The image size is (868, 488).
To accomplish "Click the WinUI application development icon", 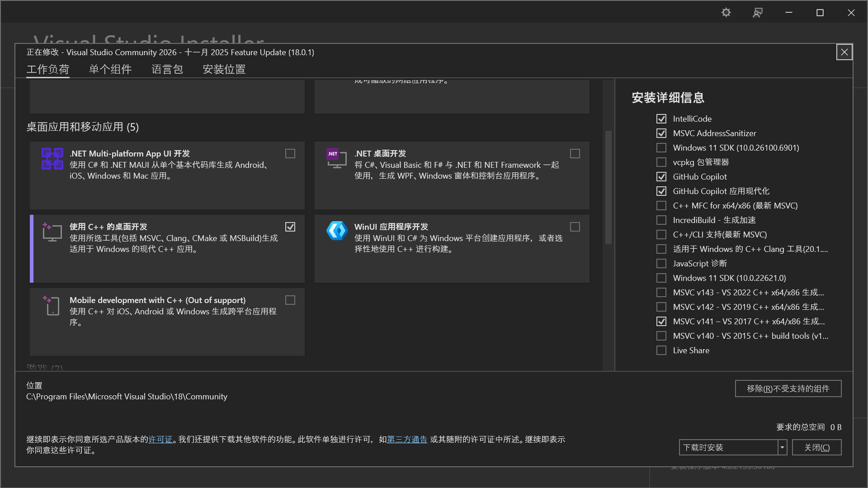I will point(336,231).
